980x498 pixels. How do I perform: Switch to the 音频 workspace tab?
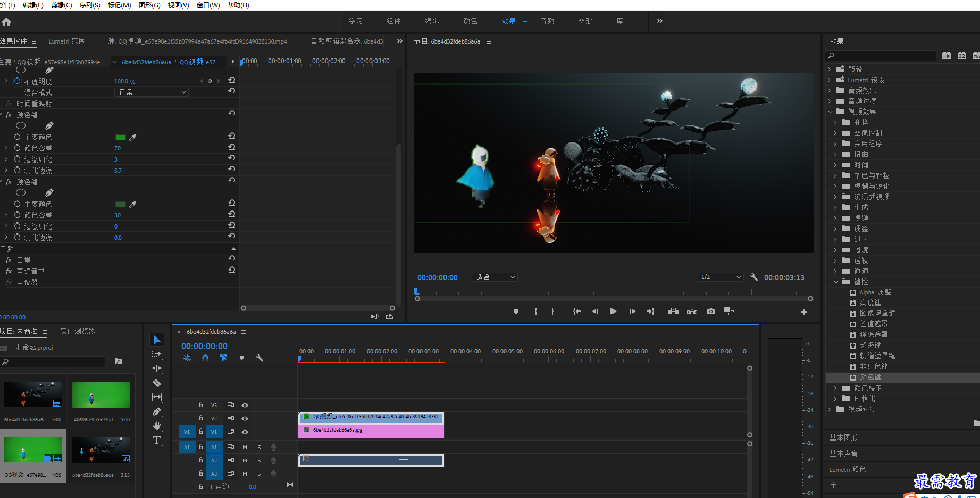547,21
